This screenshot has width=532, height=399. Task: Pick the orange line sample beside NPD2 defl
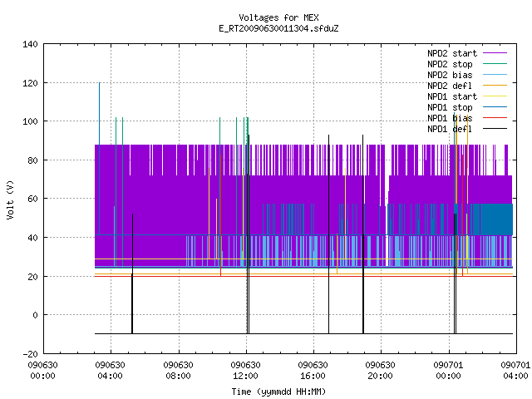pos(495,85)
